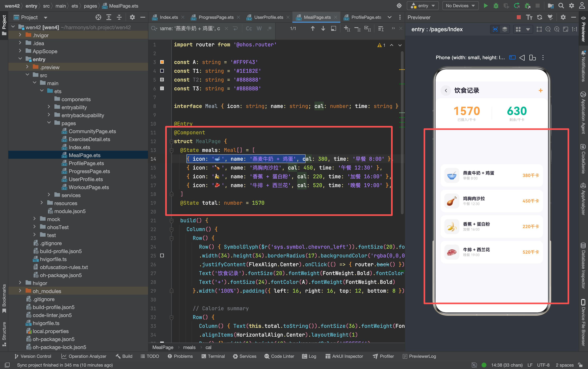This screenshot has width=588, height=369.
Task: Refresh the Previewer panel
Action: coord(540,17)
